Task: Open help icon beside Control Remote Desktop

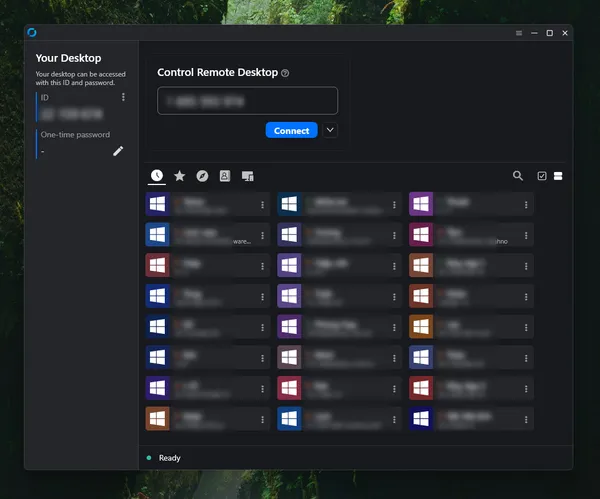Action: point(285,73)
